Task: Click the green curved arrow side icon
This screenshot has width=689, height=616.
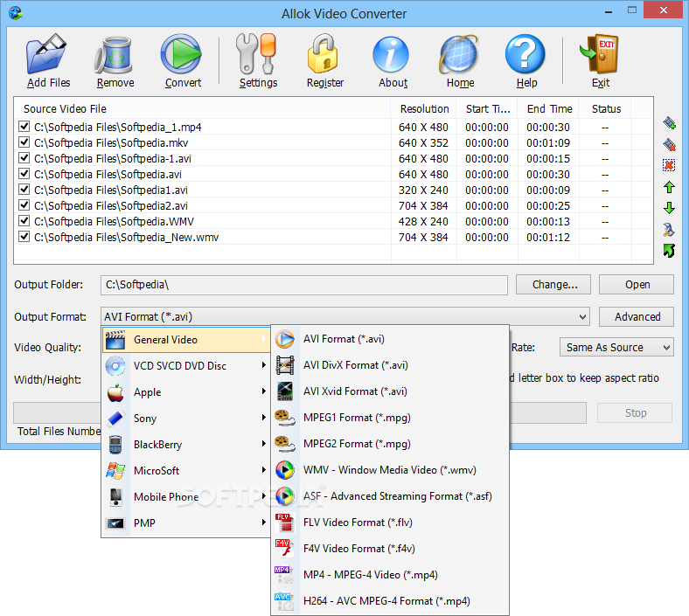Action: click(669, 251)
